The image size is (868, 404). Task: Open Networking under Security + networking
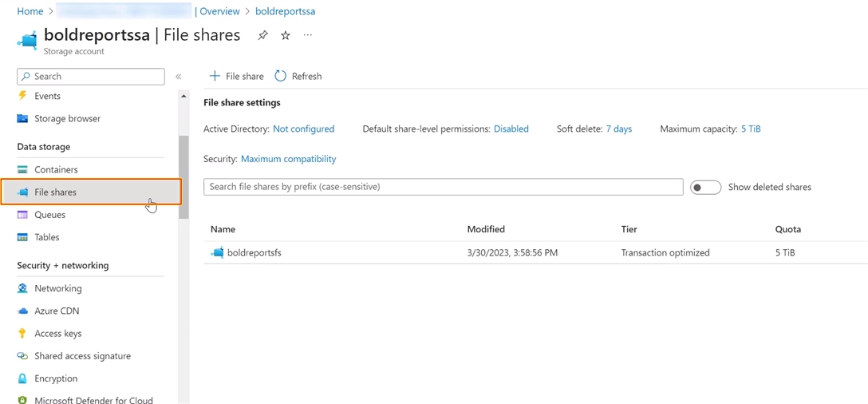point(58,288)
